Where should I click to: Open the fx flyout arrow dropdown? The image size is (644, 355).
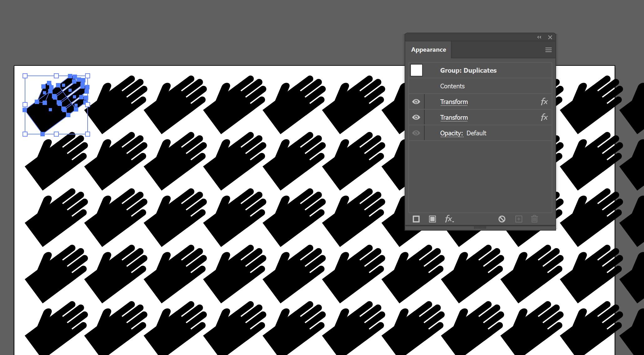453,221
